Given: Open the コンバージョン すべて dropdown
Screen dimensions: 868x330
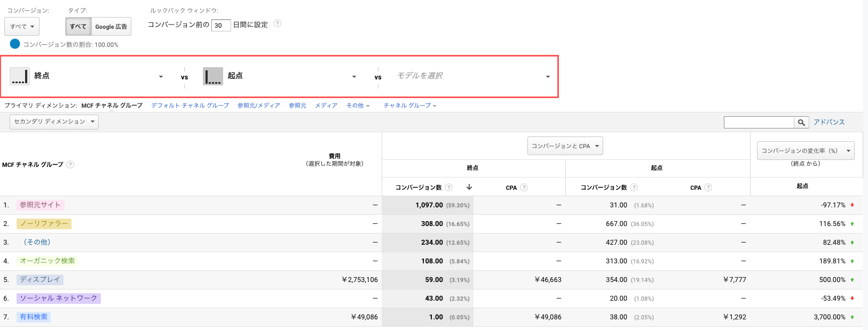Looking at the screenshot, I should pyautogui.click(x=22, y=27).
